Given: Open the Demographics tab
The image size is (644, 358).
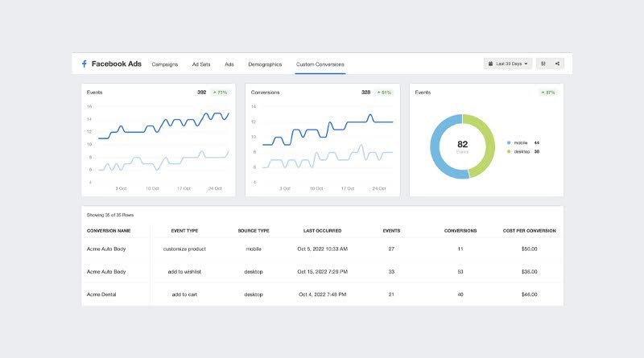Looking at the screenshot, I should tap(265, 64).
